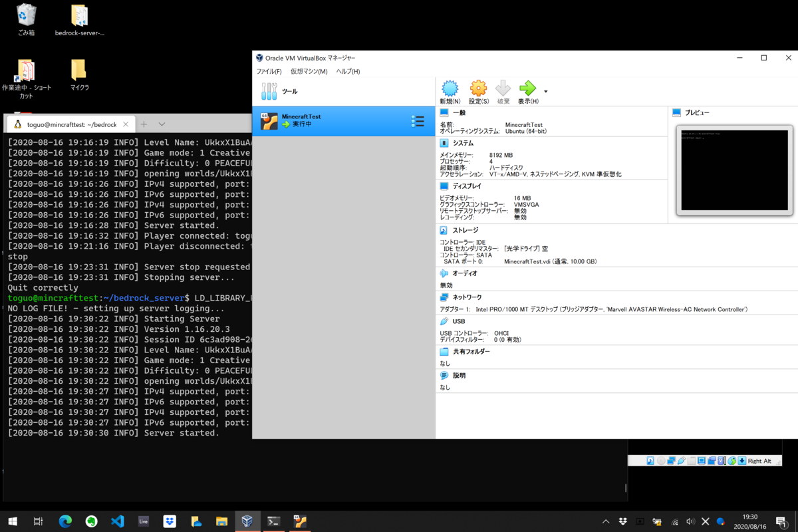
Task: Click the プレビュー panel header
Action: point(697,113)
